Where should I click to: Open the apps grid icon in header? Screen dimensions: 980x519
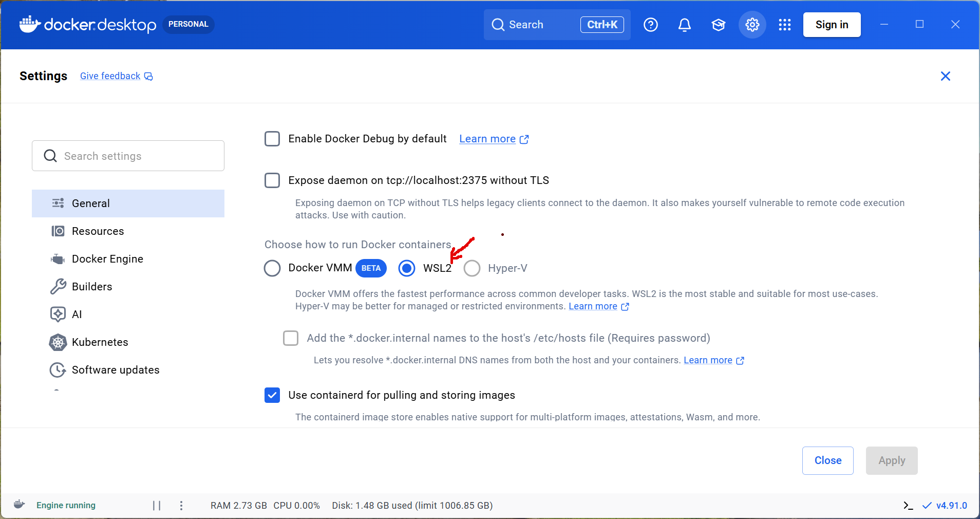[785, 25]
